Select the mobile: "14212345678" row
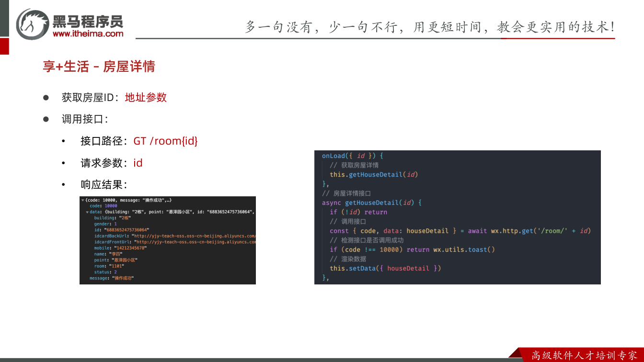Viewport: 644px width, 362px height. (x=120, y=248)
